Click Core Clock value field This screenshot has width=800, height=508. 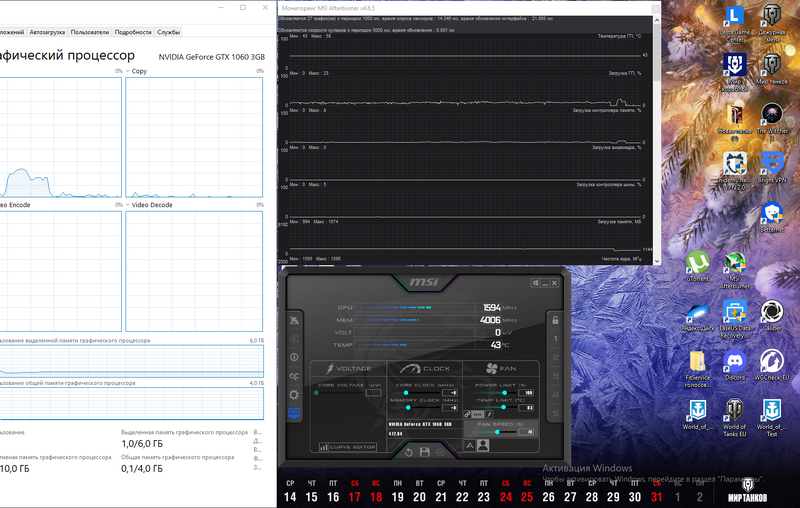[x=449, y=393]
